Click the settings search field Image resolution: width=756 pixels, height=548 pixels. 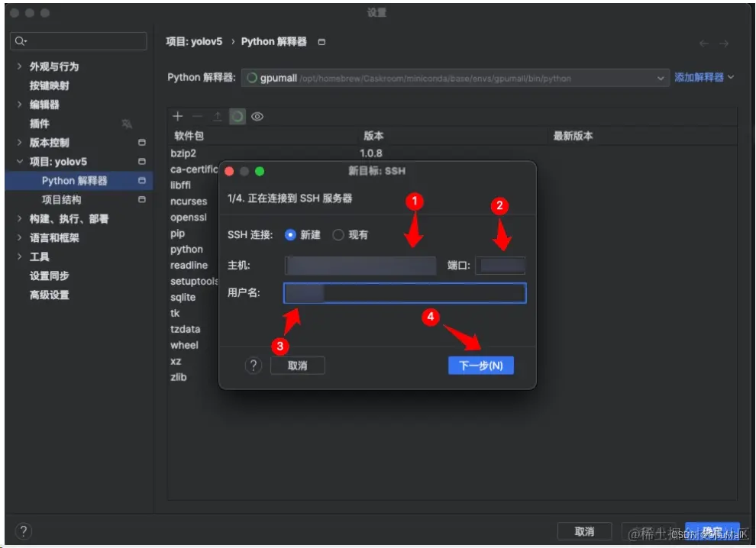tap(78, 41)
